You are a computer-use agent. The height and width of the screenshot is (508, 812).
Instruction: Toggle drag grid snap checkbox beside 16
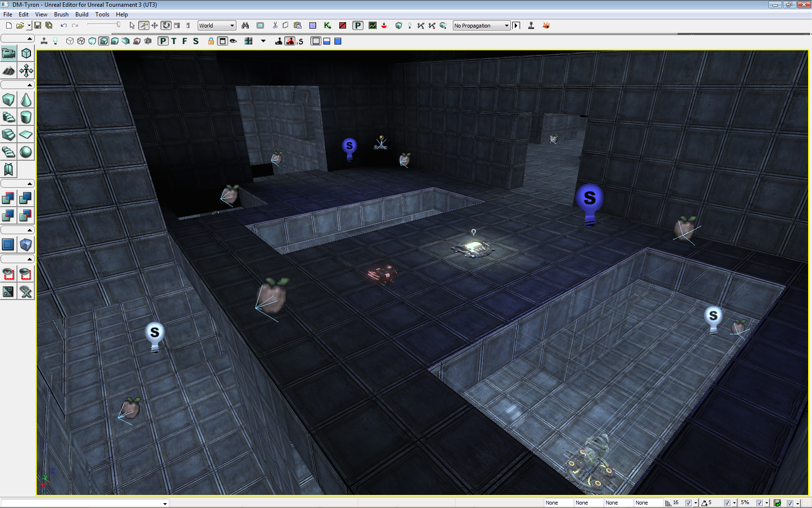pos(688,503)
